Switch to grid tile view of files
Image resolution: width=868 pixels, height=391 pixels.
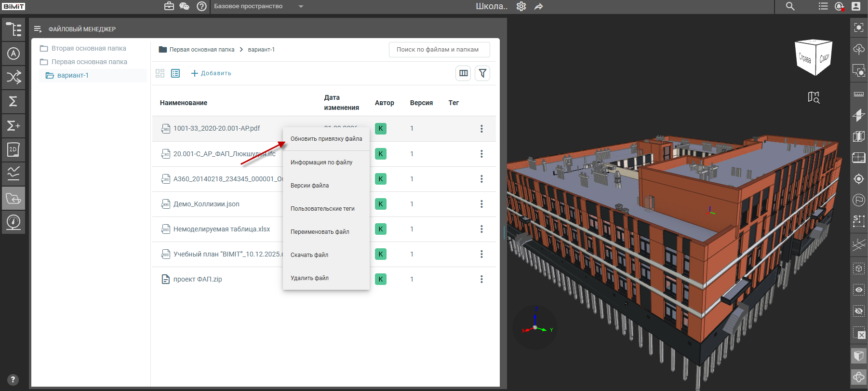(160, 73)
